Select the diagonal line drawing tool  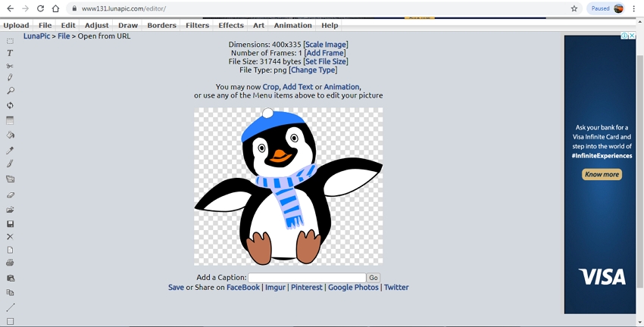pos(10,307)
